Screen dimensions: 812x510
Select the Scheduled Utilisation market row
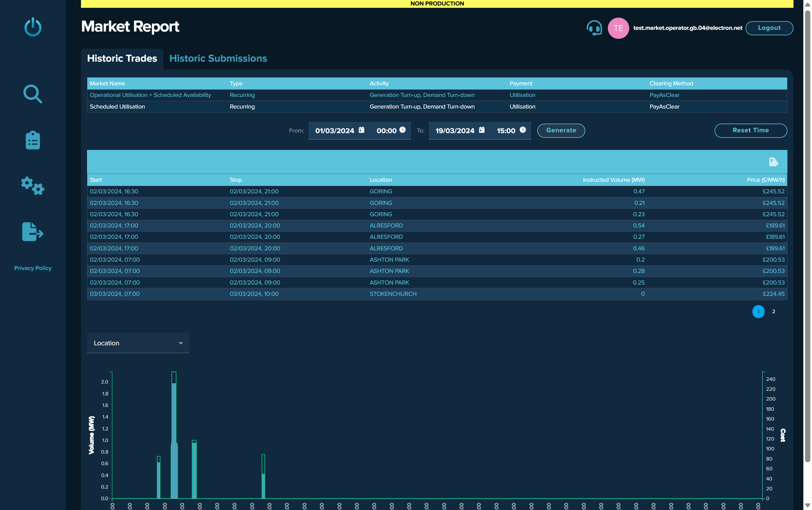click(437, 107)
